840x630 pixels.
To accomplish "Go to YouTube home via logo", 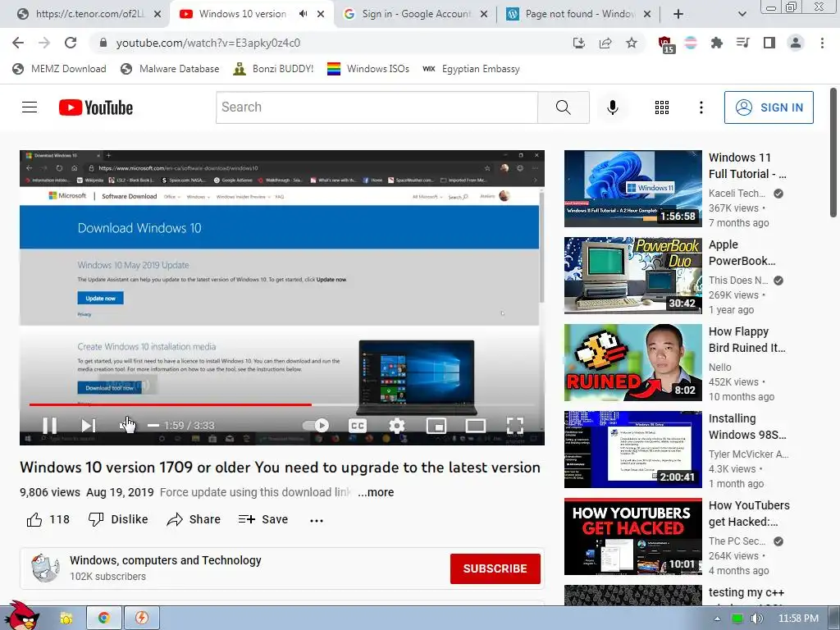I will (x=96, y=107).
